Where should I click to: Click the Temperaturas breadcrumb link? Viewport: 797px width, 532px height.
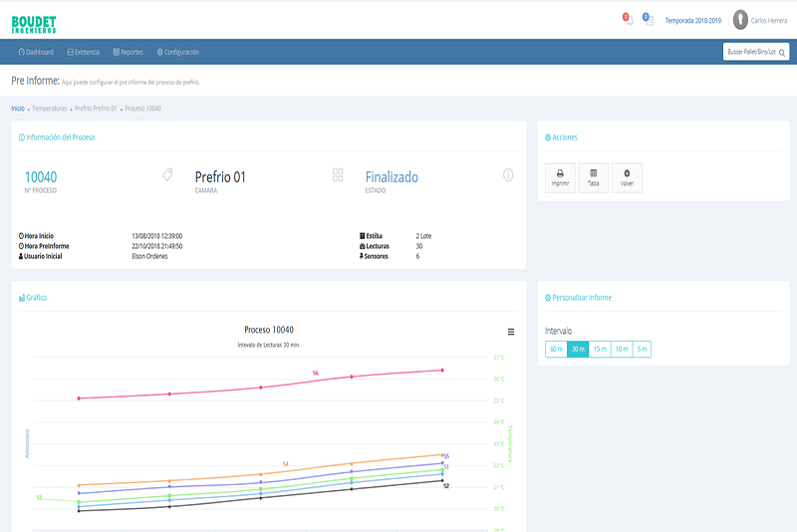[49, 109]
